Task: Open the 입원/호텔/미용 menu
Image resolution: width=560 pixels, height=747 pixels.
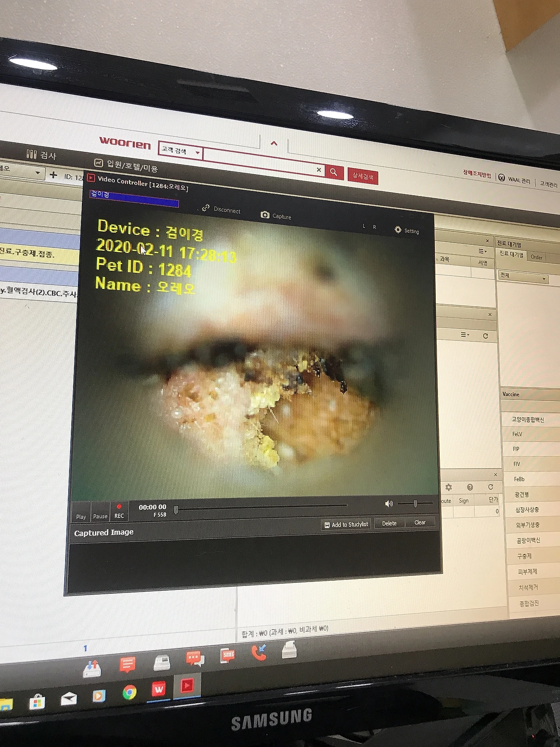Action: [x=126, y=166]
